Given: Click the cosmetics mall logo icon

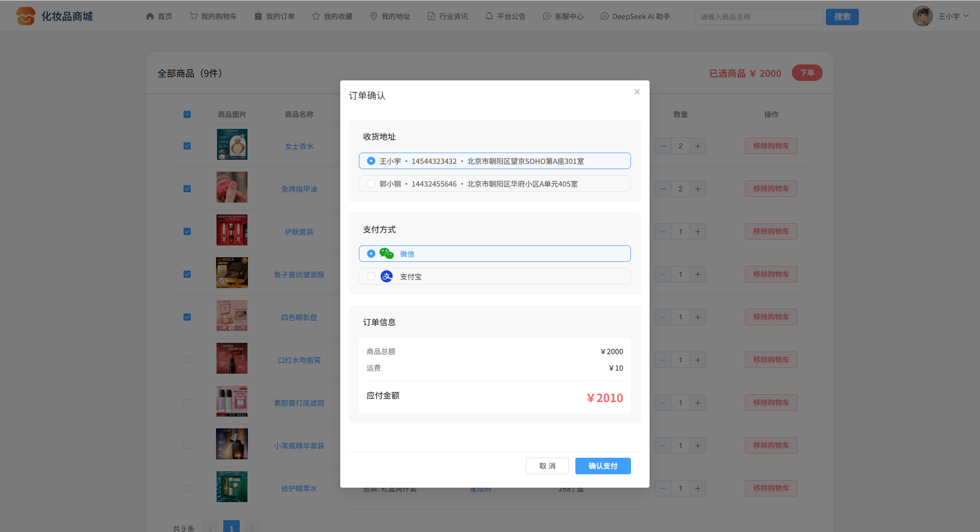Looking at the screenshot, I should click(x=25, y=16).
